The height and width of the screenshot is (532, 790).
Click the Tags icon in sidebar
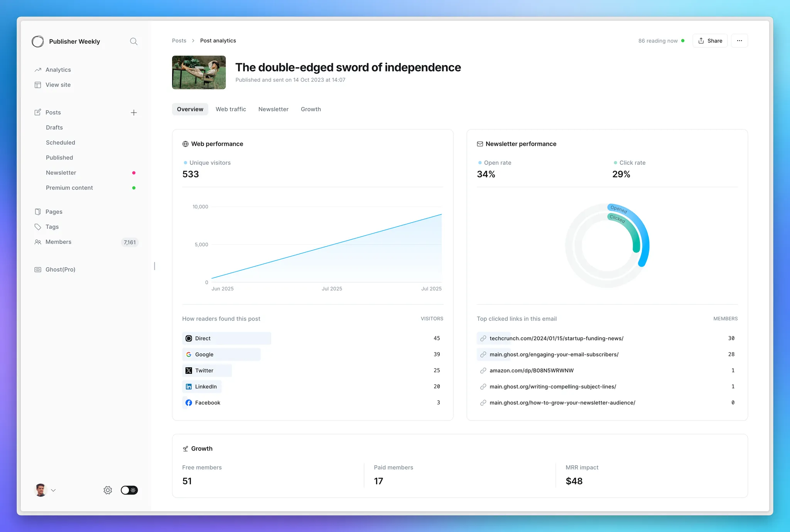tap(38, 227)
